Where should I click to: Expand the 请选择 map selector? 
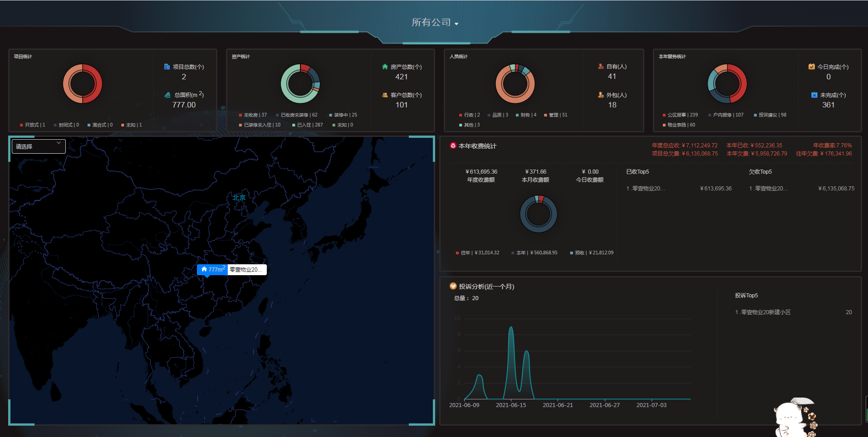pyautogui.click(x=39, y=146)
